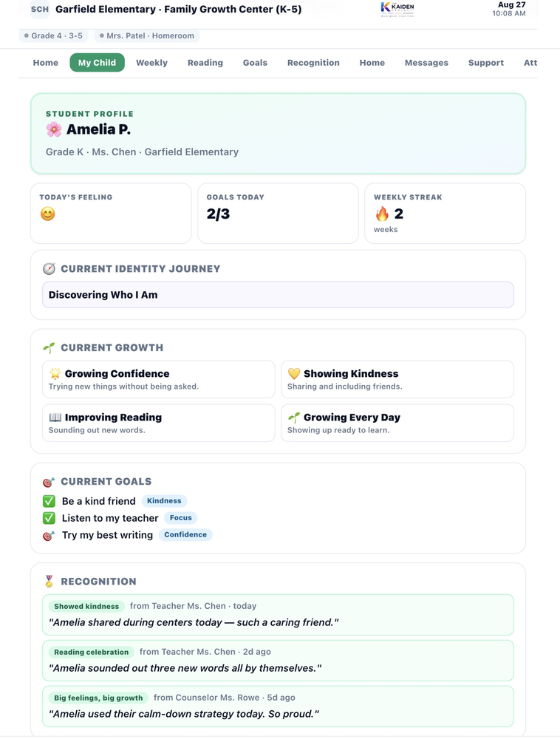Click the medal icon beside Recognition heading
This screenshot has width=560, height=739.
pos(49,582)
